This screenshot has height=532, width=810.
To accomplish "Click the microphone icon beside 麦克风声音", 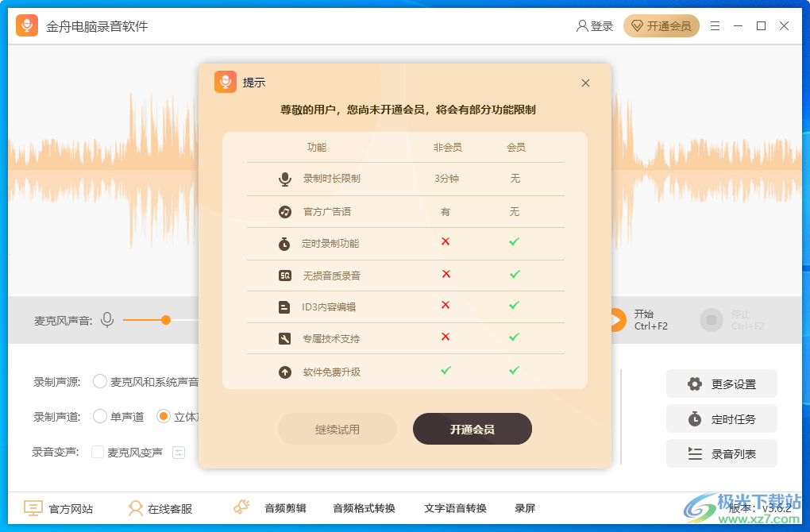I will (106, 320).
